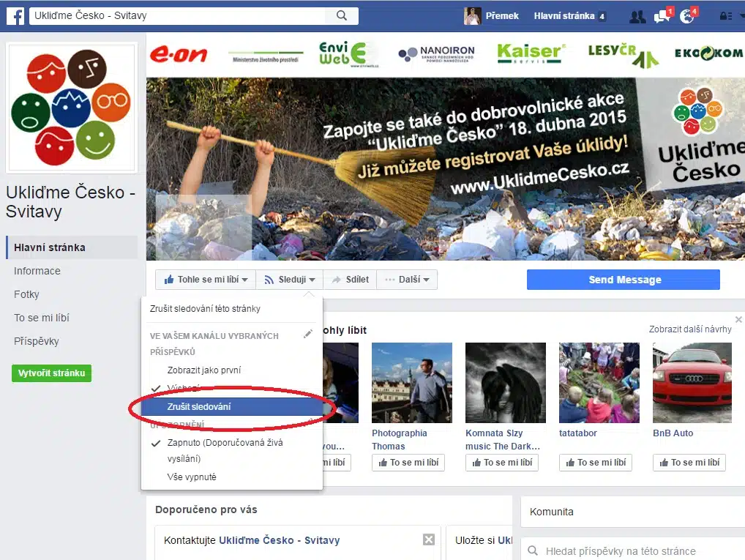Click the Vytvořit stránku button
Viewport: 745px width, 560px height.
coord(51,373)
